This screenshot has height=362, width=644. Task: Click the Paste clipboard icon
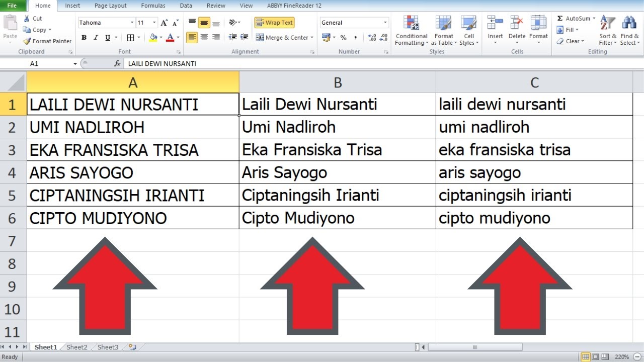pyautogui.click(x=10, y=23)
